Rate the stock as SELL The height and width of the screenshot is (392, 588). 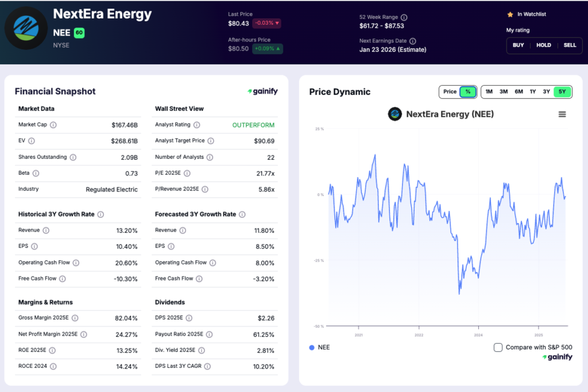click(570, 45)
